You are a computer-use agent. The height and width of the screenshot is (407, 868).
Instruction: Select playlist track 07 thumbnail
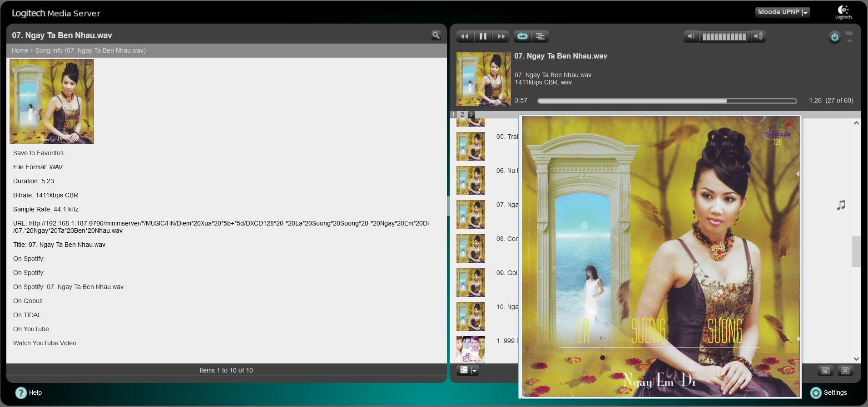coord(471,214)
